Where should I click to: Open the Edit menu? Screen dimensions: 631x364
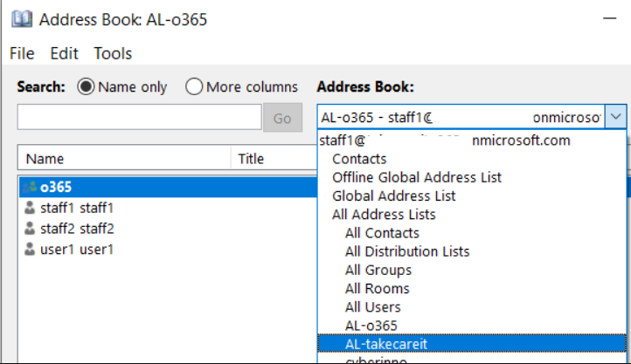pyautogui.click(x=64, y=53)
